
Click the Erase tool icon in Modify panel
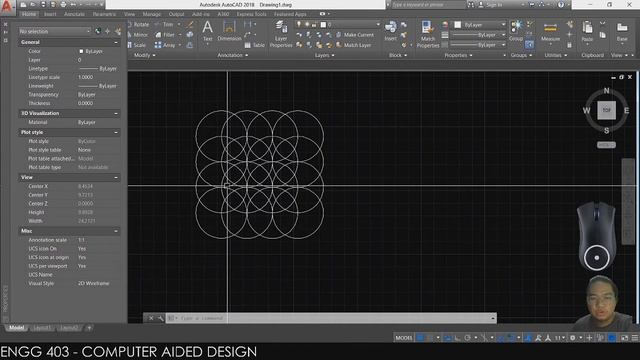(190, 24)
